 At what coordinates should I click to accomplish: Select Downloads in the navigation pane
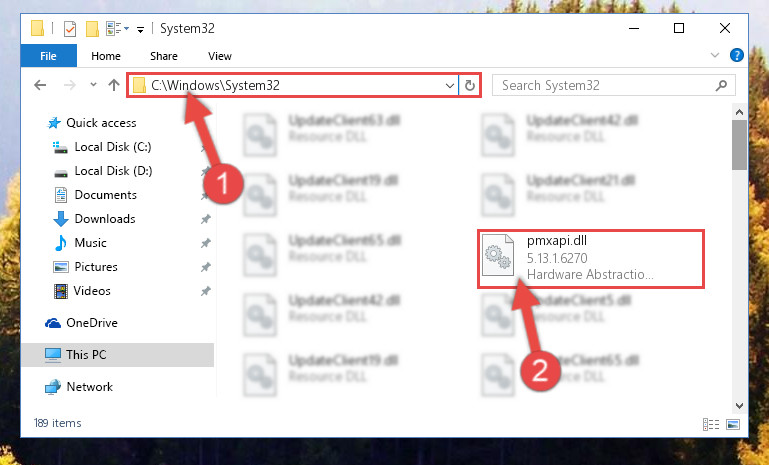(105, 219)
